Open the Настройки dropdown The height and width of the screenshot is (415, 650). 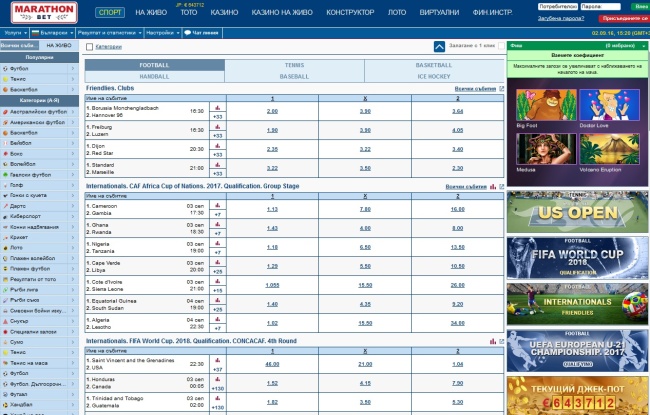click(163, 33)
